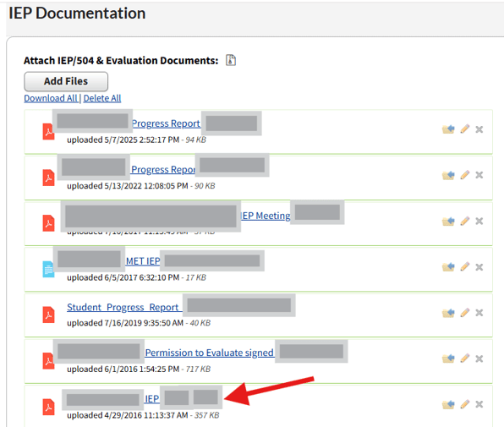Click text 'uploaded 5/13/2022 12:08:05 PM'

[128, 186]
